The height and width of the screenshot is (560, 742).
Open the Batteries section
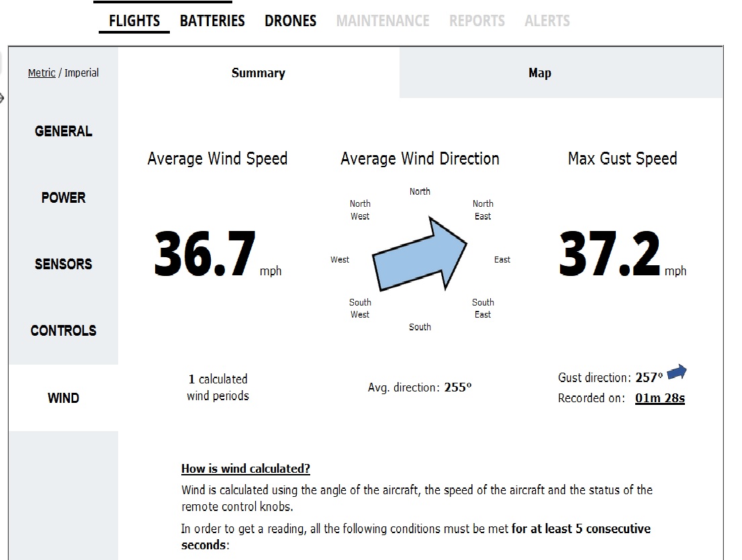(x=212, y=21)
